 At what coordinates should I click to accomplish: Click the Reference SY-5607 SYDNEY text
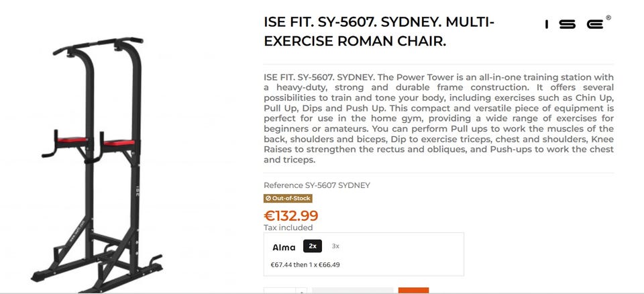coord(317,185)
